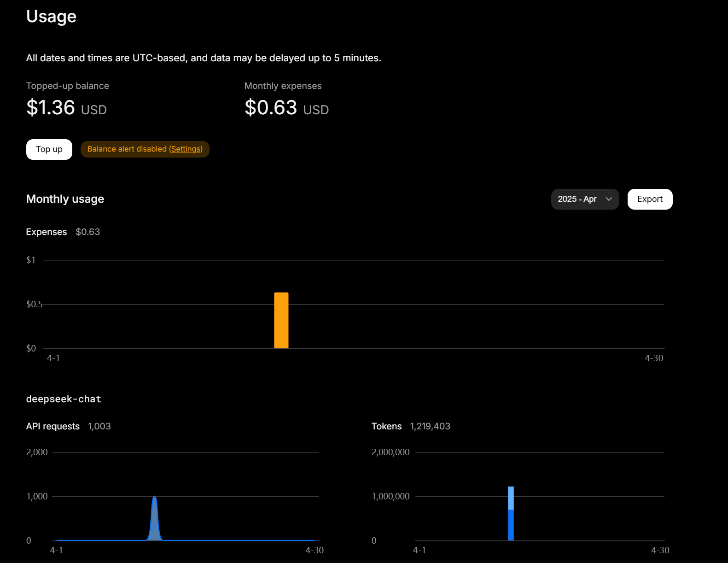Click the Top up button

tap(49, 149)
